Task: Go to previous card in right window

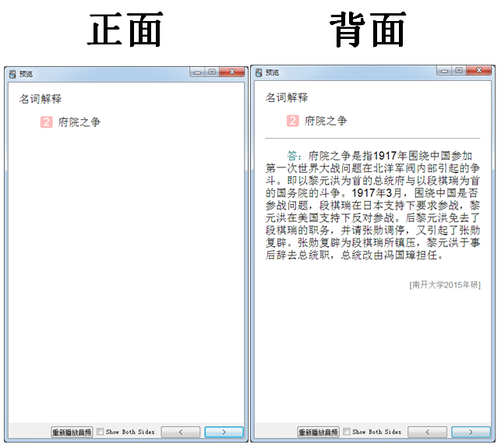Action: [427, 432]
